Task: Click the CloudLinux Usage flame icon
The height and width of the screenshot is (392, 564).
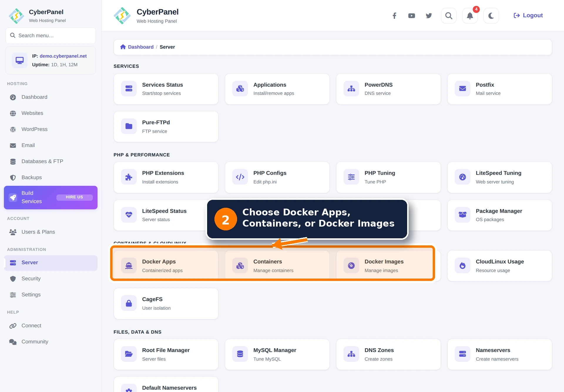Action: 462,266
